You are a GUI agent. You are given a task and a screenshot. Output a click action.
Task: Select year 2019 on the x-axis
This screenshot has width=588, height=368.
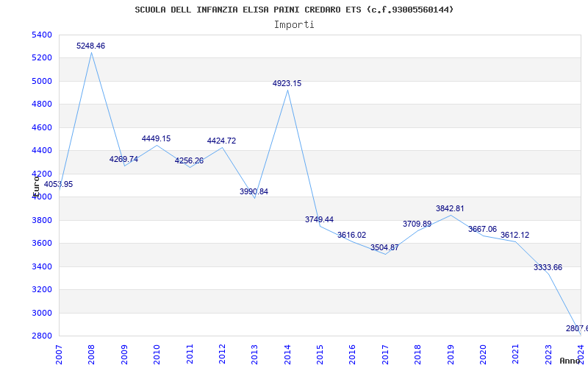pos(451,355)
